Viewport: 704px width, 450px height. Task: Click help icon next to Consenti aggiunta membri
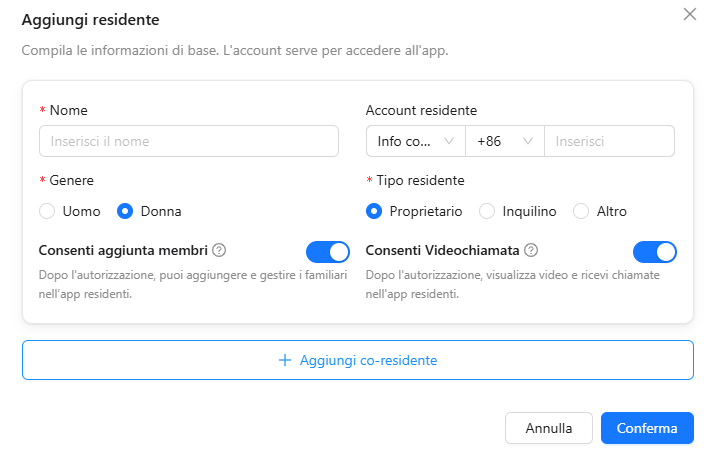(x=219, y=250)
